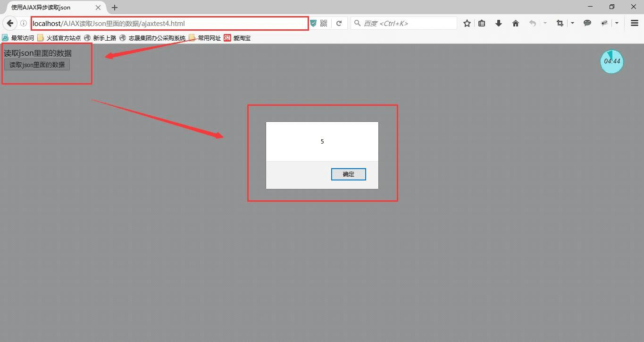The width and height of the screenshot is (644, 342).
Task: Click the 读取json里面的数据 heading text
Action: click(38, 53)
